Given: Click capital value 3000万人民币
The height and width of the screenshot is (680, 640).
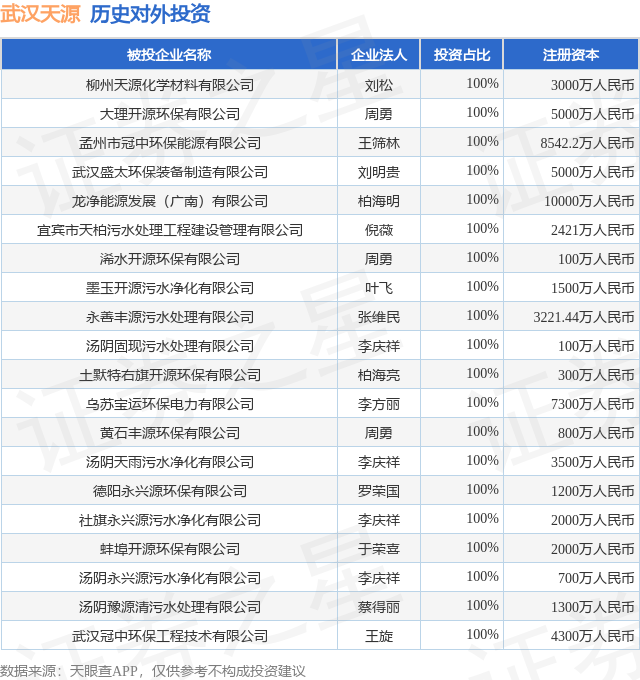Looking at the screenshot, I should (592, 85).
